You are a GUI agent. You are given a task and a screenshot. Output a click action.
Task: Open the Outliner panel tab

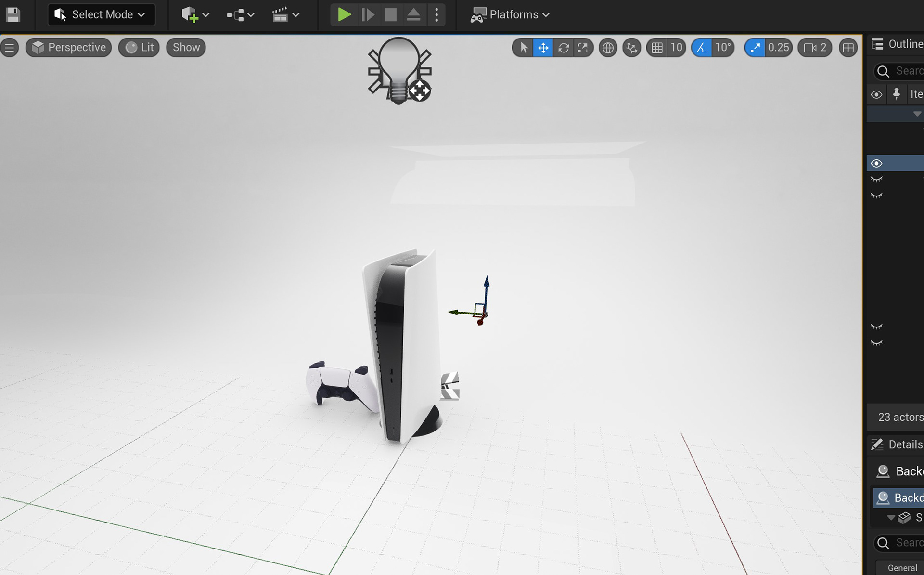(898, 44)
